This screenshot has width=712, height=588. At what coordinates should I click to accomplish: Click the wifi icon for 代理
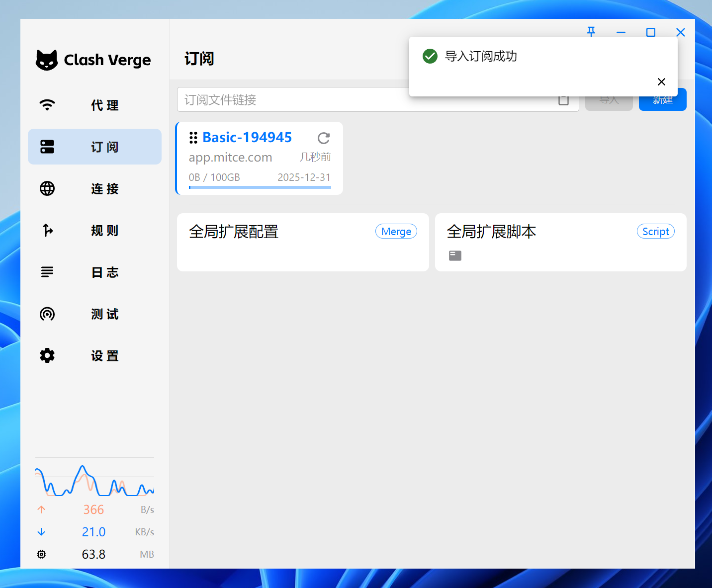pos(47,105)
